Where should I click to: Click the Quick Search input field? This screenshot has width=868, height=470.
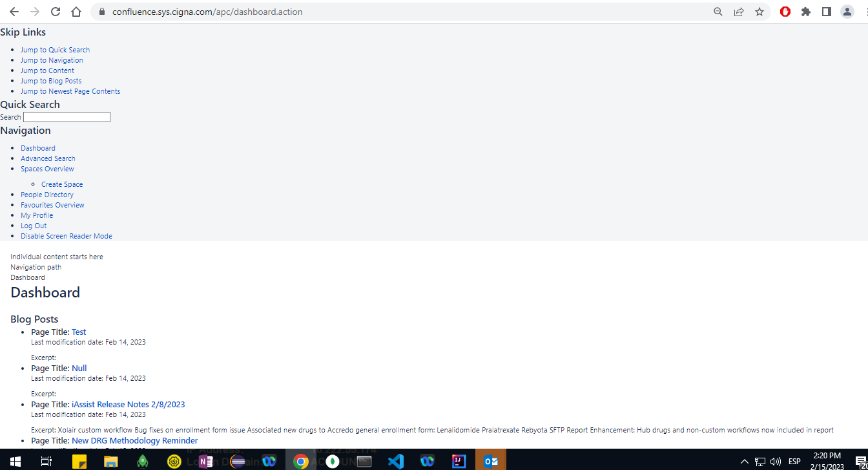pos(67,117)
